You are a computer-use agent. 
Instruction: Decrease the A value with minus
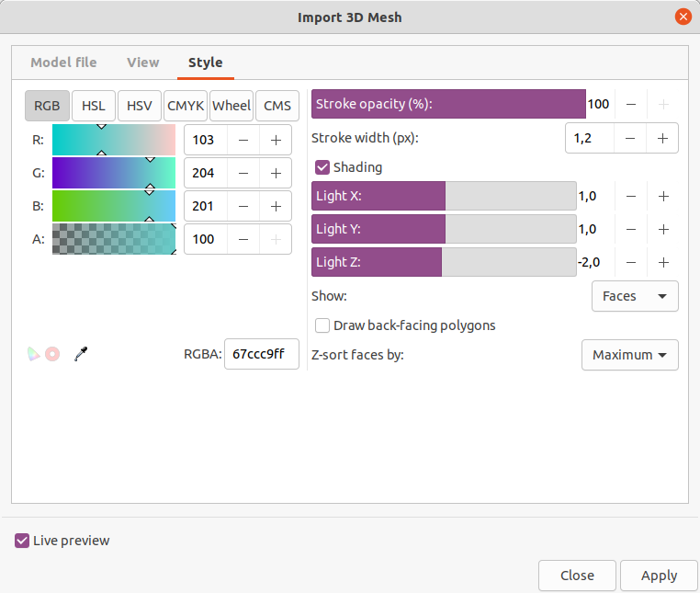pyautogui.click(x=243, y=239)
